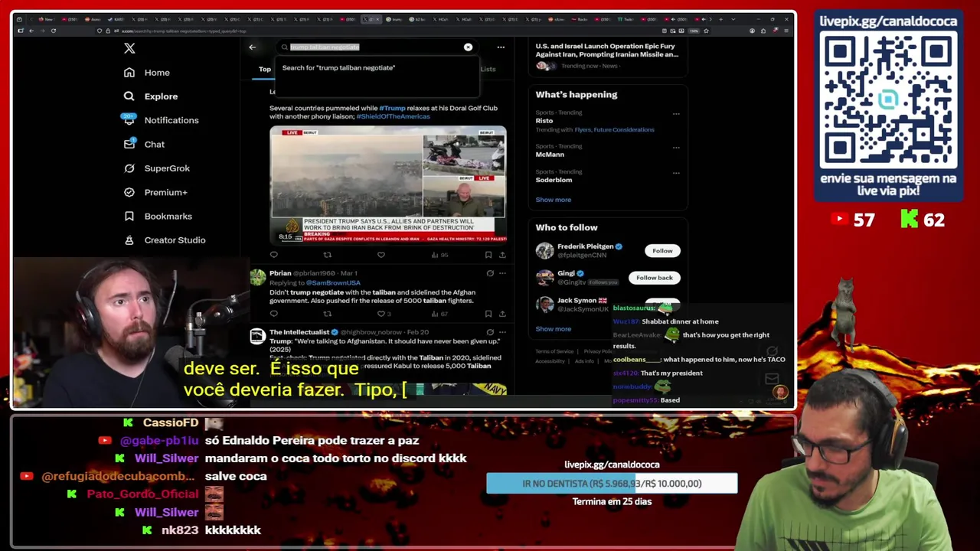
Task: Open the @SamBrownUSA mention link
Action: click(333, 282)
